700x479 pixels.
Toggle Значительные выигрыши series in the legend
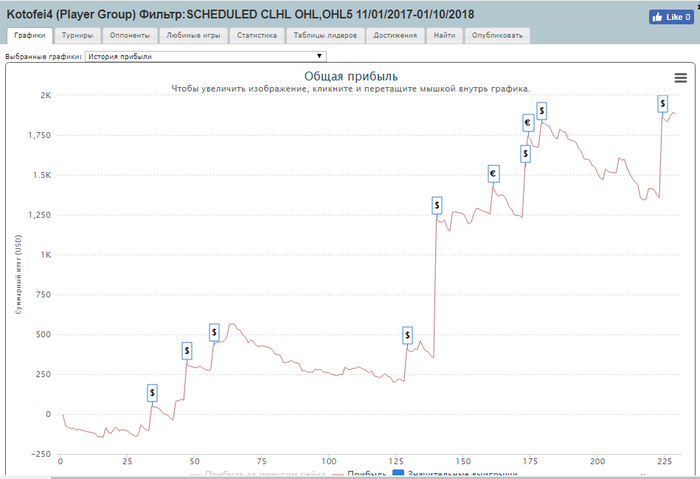coord(455,474)
